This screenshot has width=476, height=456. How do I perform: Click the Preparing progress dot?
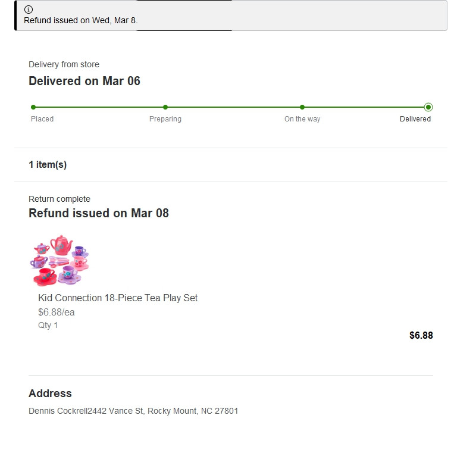(x=165, y=107)
